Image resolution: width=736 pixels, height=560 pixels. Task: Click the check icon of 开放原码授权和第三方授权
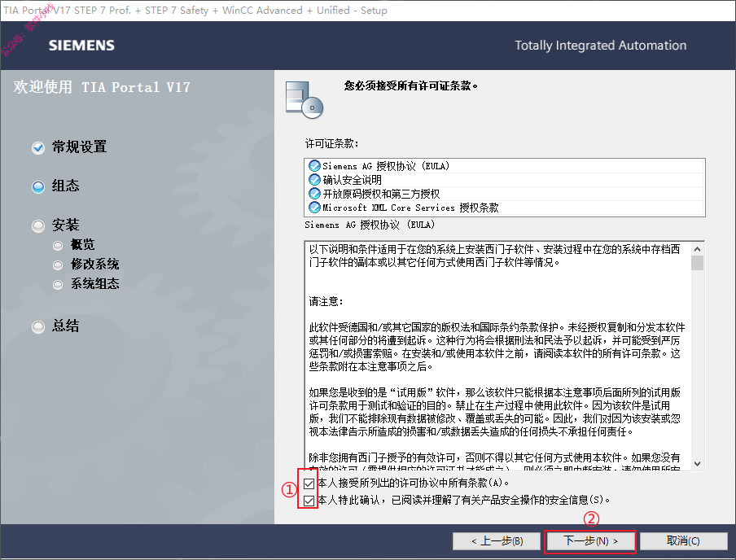314,194
